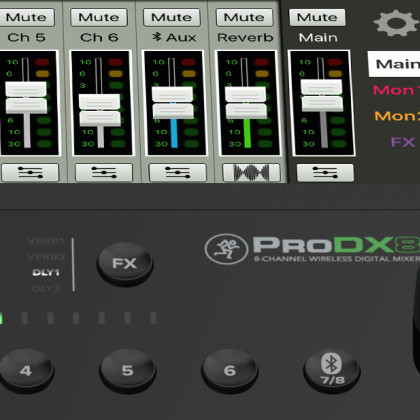Click the ProDX8 product name
This screenshot has height=420, width=420.
(x=336, y=245)
